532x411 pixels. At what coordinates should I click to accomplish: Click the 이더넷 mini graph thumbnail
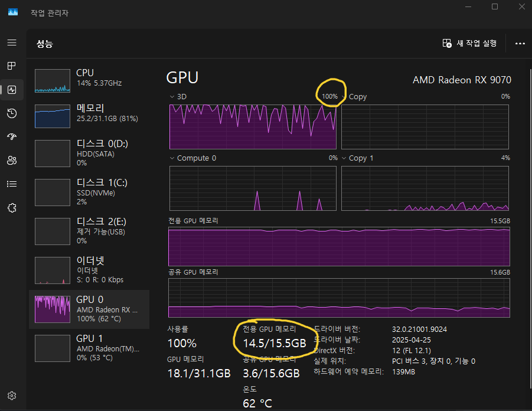coord(53,270)
